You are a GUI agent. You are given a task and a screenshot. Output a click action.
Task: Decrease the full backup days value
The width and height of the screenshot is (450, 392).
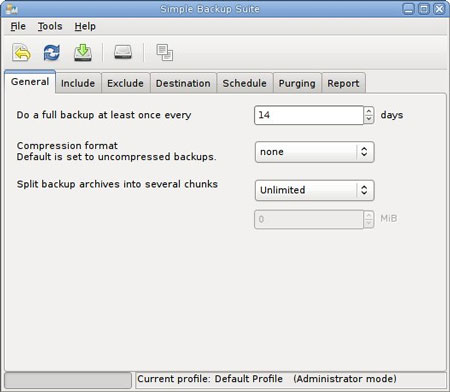[x=369, y=119]
